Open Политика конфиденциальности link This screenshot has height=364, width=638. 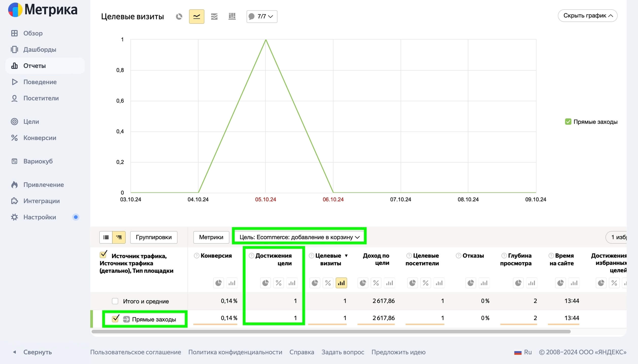point(235,352)
